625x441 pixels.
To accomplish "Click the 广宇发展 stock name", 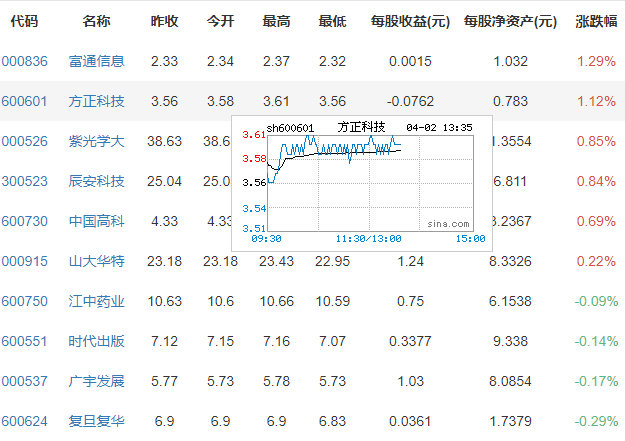I will coord(96,381).
